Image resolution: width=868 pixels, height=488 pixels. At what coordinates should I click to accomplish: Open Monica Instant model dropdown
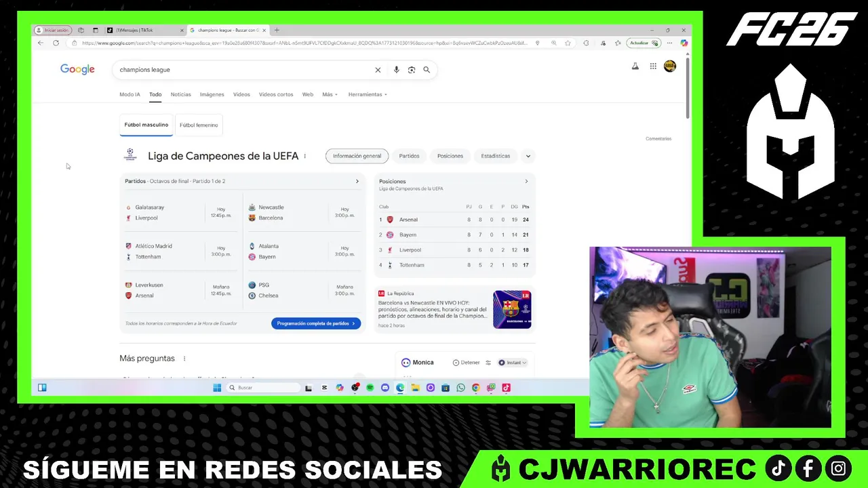tap(513, 363)
